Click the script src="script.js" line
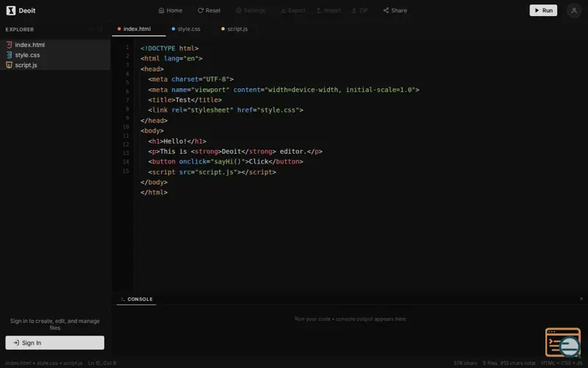Image resolution: width=588 pixels, height=368 pixels. [x=212, y=172]
